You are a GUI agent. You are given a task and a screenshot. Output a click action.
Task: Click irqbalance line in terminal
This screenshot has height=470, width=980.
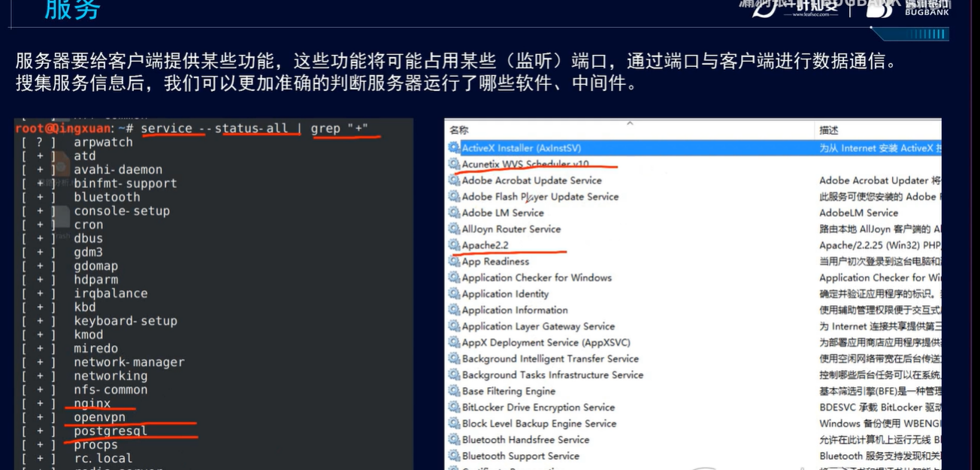pos(110,293)
